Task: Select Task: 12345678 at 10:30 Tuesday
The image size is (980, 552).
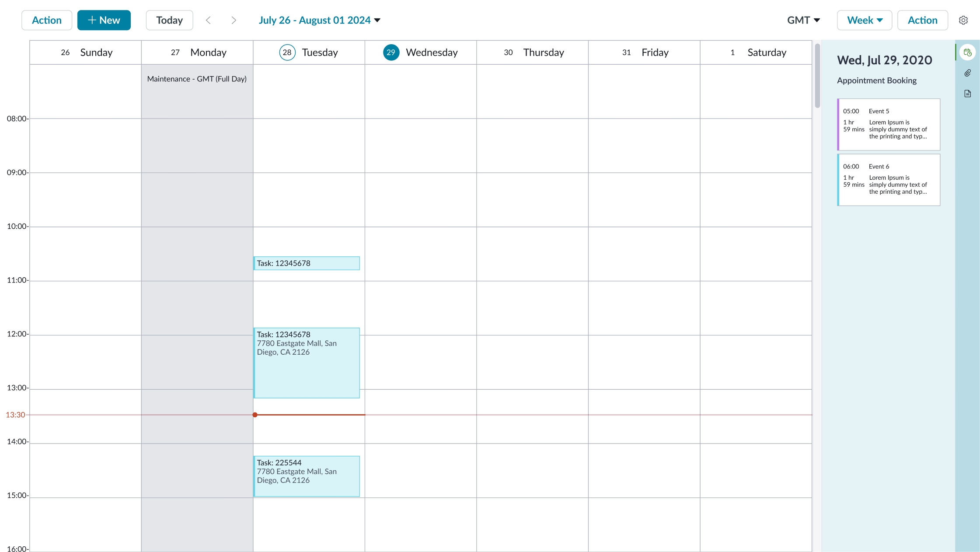Action: click(x=306, y=263)
